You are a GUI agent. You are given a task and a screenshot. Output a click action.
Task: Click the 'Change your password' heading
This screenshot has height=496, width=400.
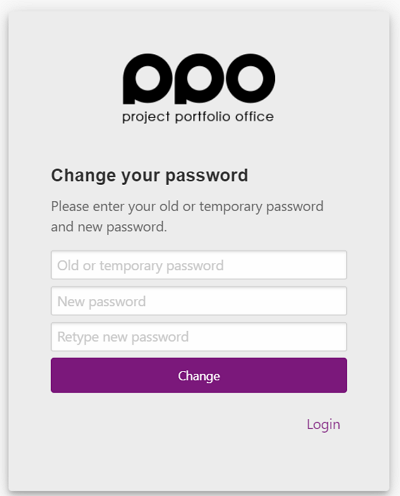pyautogui.click(x=149, y=176)
